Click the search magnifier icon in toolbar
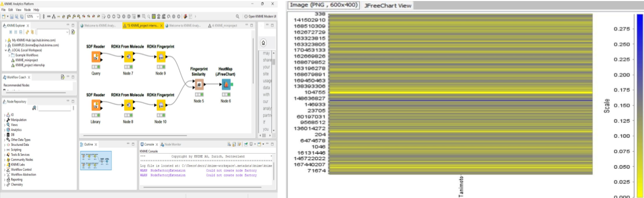Viewport: 644px width, 198px height. (x=237, y=16)
